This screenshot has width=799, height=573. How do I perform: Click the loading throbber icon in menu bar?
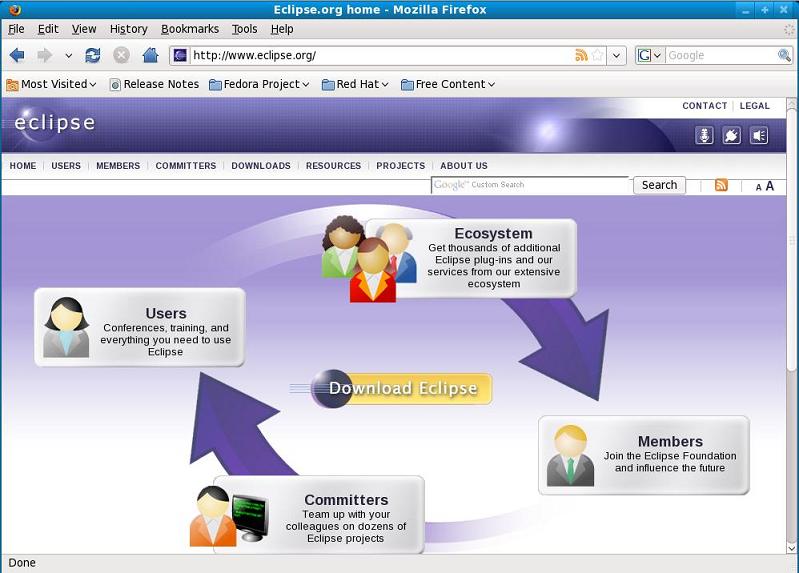tap(789, 30)
